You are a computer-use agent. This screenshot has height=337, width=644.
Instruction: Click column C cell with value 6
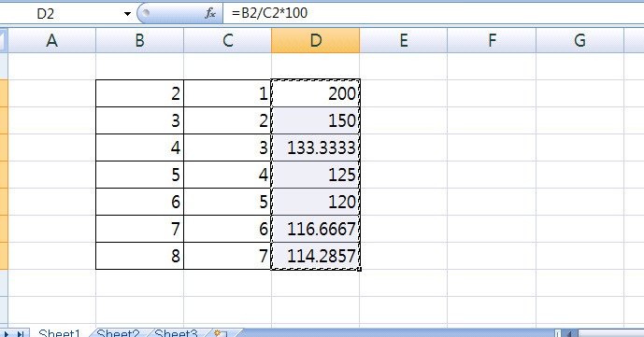pos(227,229)
